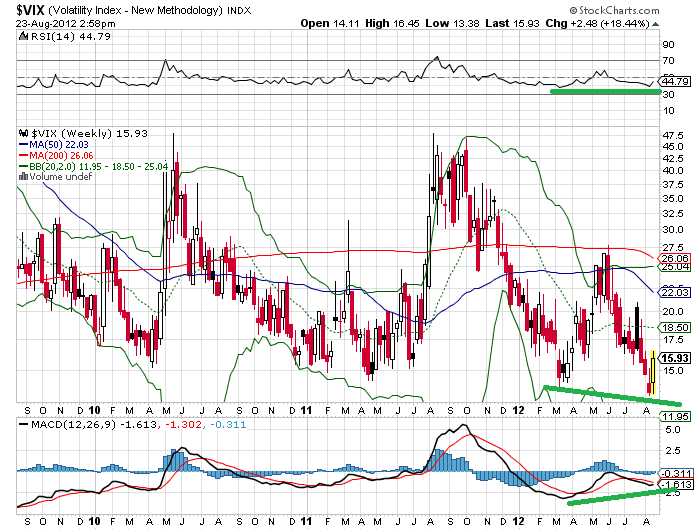The height and width of the screenshot is (530, 700).
Task: Click the blue MA(50) legend line swatch
Action: click(x=24, y=145)
